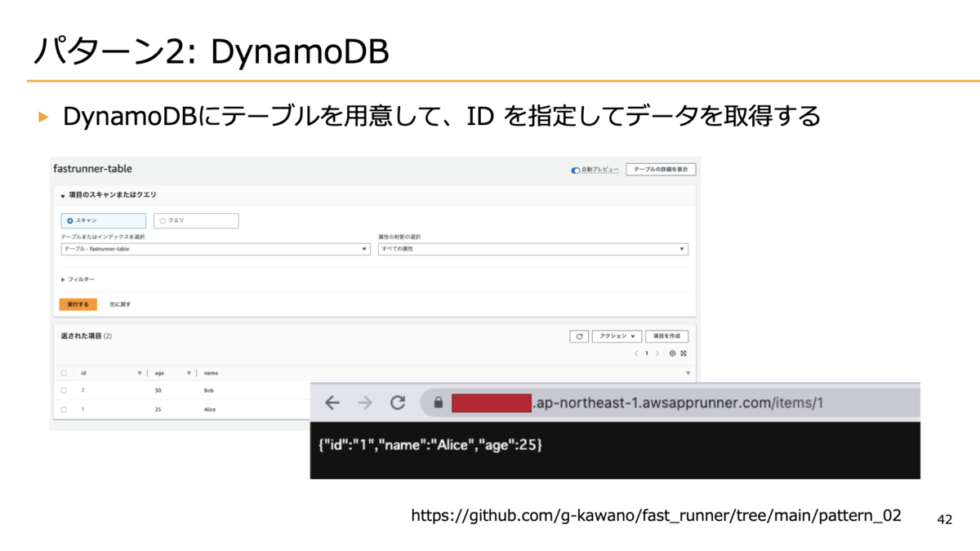Click the slide page number 42
Screen dimensions: 980x551
tap(945, 520)
